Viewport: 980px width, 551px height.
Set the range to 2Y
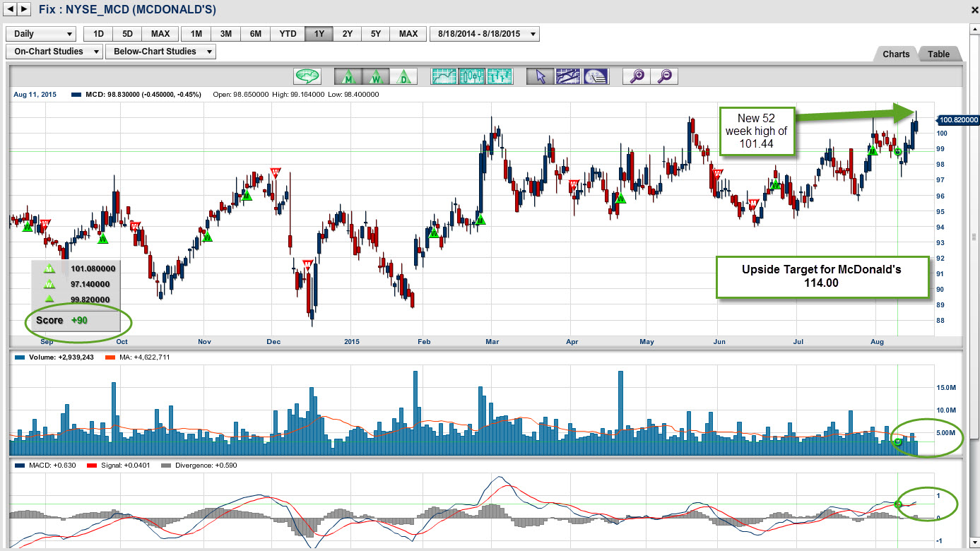point(348,34)
